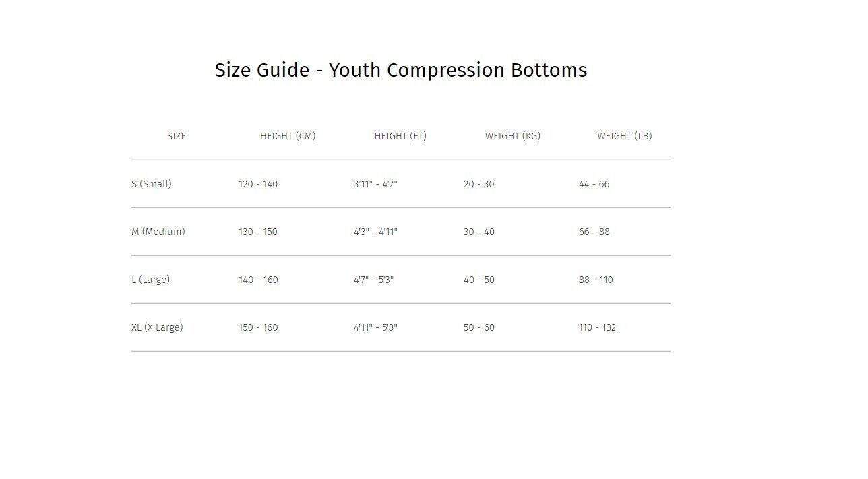
Task: Select the 88 - 110 weight cell
Action: pos(596,280)
